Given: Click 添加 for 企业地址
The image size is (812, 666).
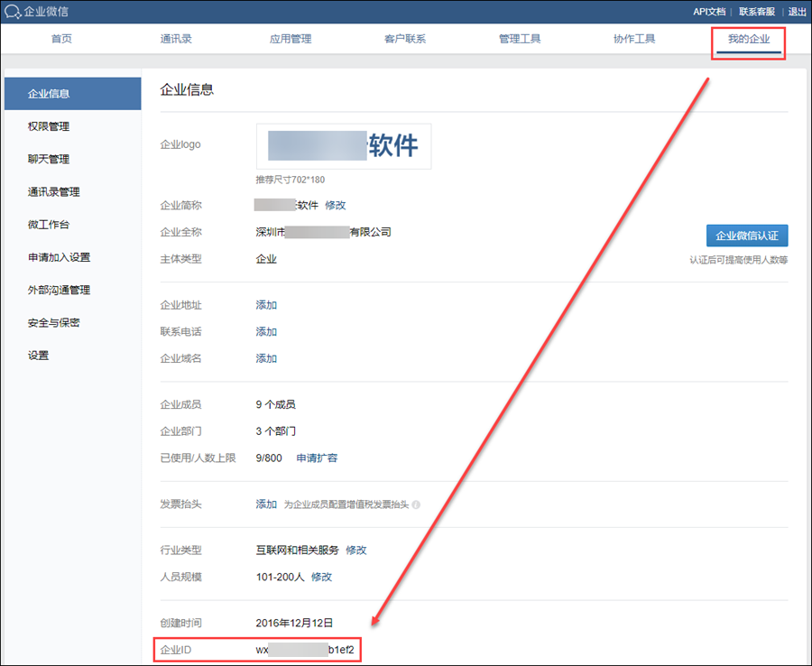Looking at the screenshot, I should 266,305.
